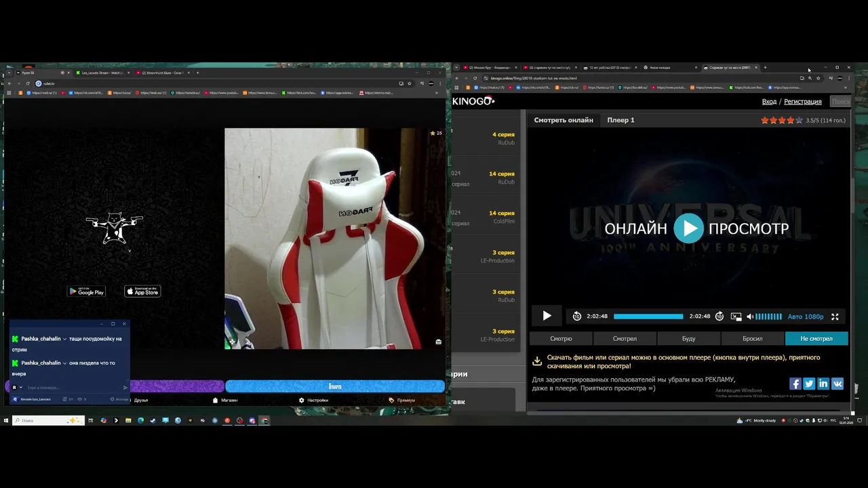Play the video in the Kinogo player

click(547, 316)
